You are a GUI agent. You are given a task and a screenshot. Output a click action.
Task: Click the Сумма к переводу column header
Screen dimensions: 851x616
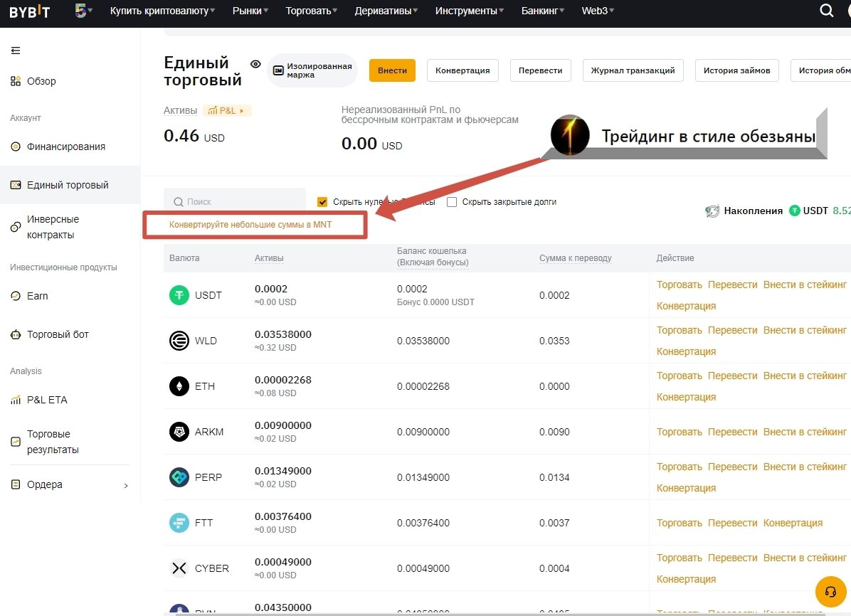tap(576, 258)
